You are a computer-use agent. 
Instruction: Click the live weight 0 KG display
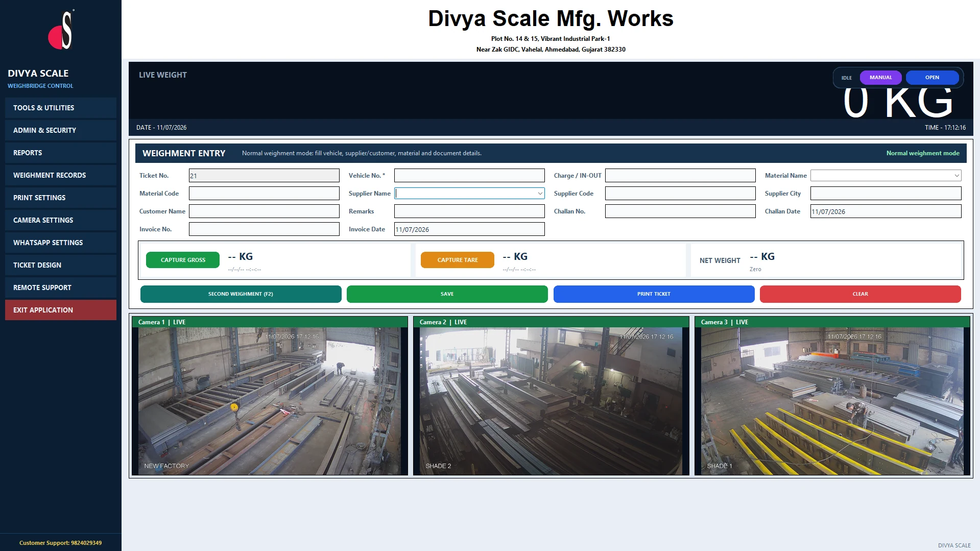point(898,102)
